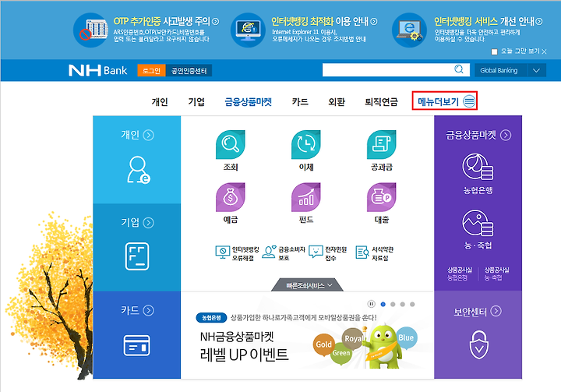Screen dimensions: 561x392
Task: Click the 농협은행 leaf coin icon
Action: [478, 167]
